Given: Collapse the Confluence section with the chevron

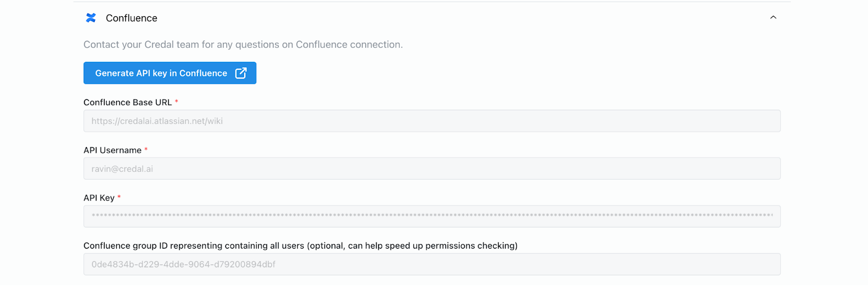Looking at the screenshot, I should pos(773,18).
